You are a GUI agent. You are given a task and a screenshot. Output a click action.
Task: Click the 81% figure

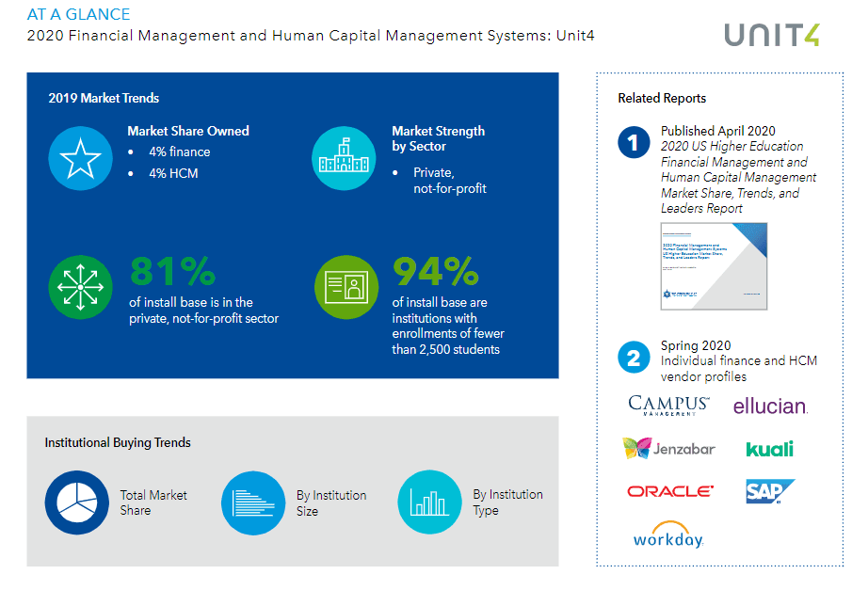[172, 271]
